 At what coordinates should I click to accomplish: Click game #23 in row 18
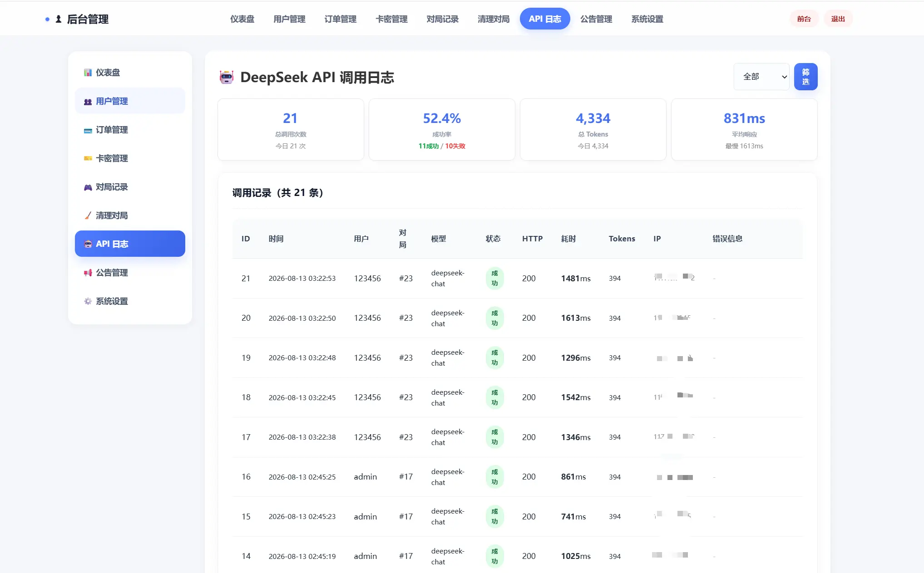click(406, 397)
